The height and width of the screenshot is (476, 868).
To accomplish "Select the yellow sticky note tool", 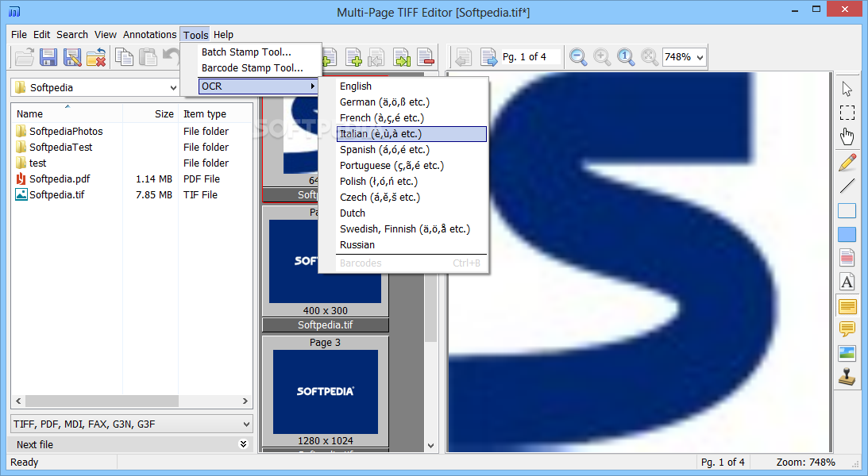I will coord(847,305).
